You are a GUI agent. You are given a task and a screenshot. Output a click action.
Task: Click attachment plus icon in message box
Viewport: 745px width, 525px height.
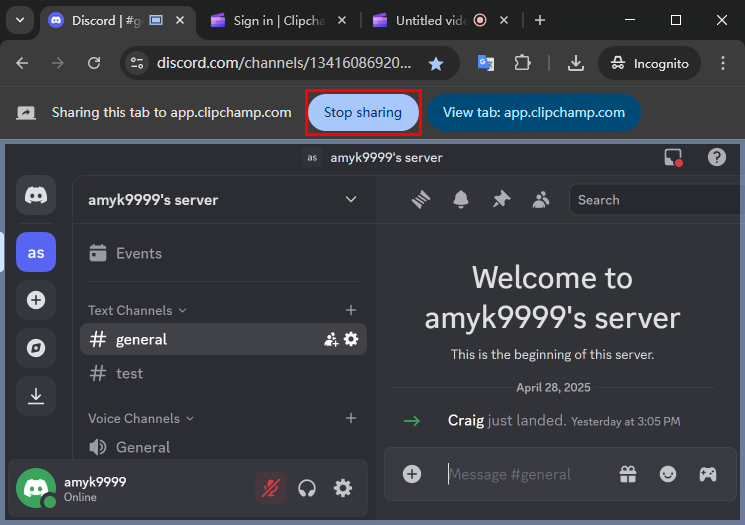(x=412, y=474)
